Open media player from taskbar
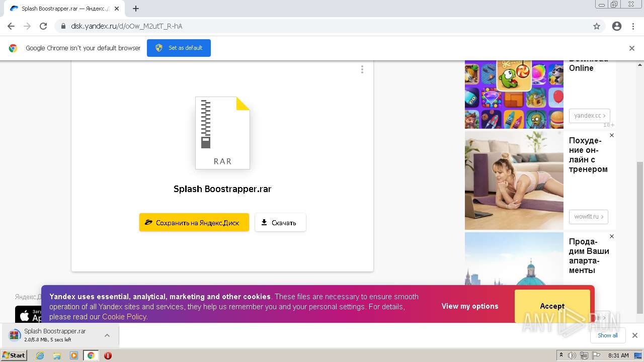This screenshot has height=362, width=644. [74, 355]
